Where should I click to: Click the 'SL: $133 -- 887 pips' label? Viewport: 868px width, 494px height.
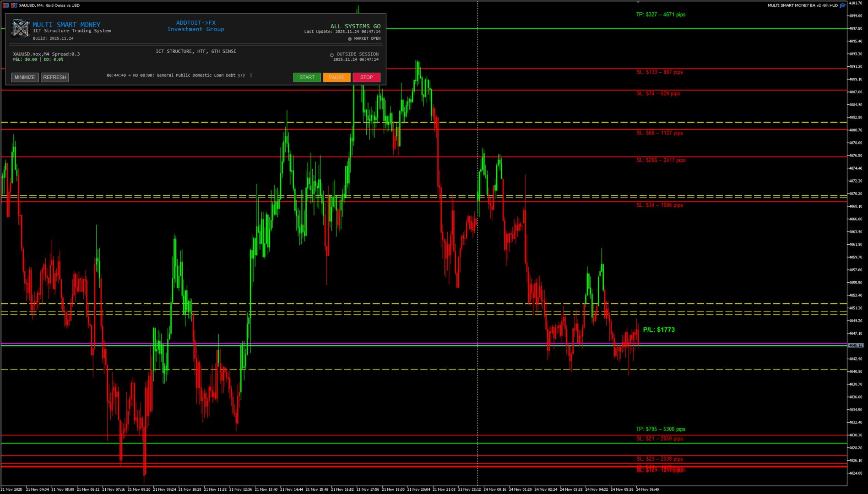(x=659, y=72)
